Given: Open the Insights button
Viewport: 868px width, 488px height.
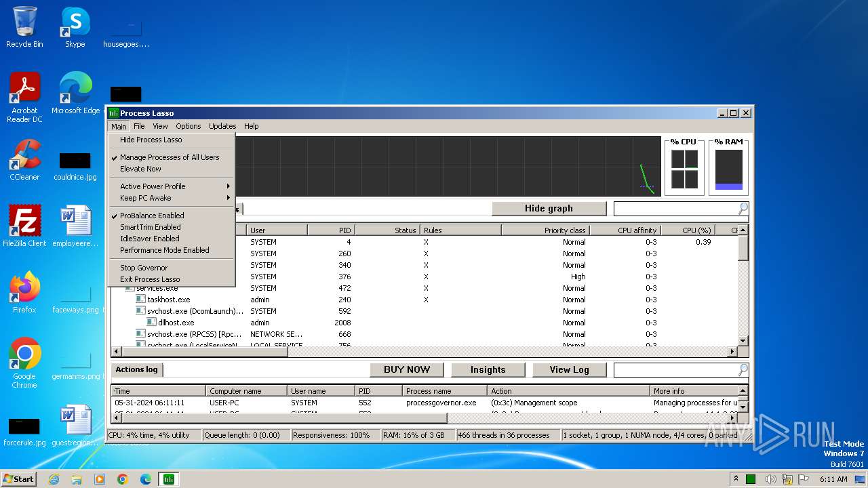Looking at the screenshot, I should [x=488, y=369].
